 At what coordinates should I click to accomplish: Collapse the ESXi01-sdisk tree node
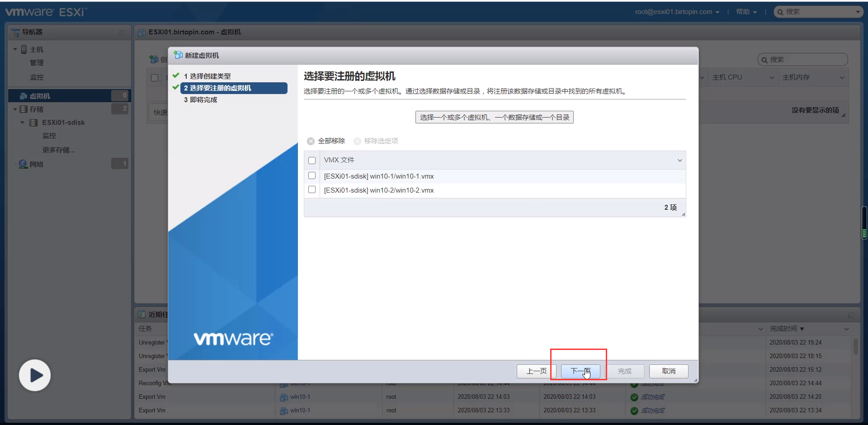pyautogui.click(x=22, y=123)
